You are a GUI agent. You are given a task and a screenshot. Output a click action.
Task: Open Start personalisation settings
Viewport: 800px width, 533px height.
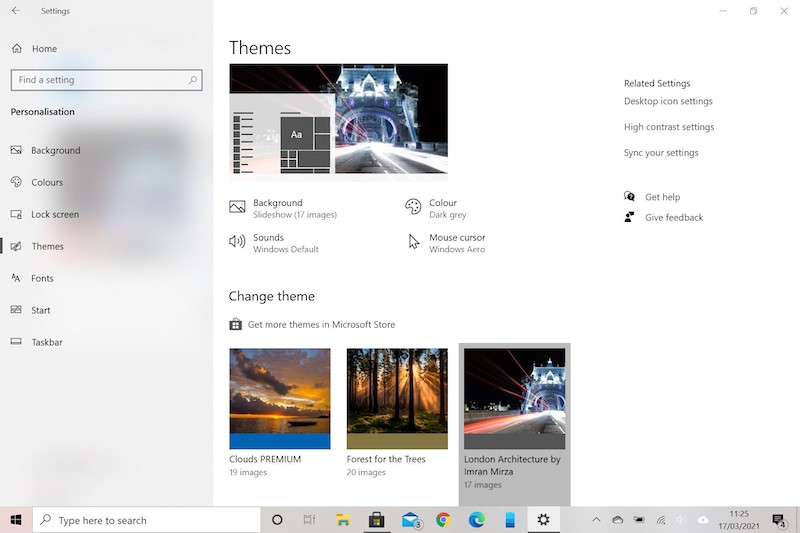31,310
